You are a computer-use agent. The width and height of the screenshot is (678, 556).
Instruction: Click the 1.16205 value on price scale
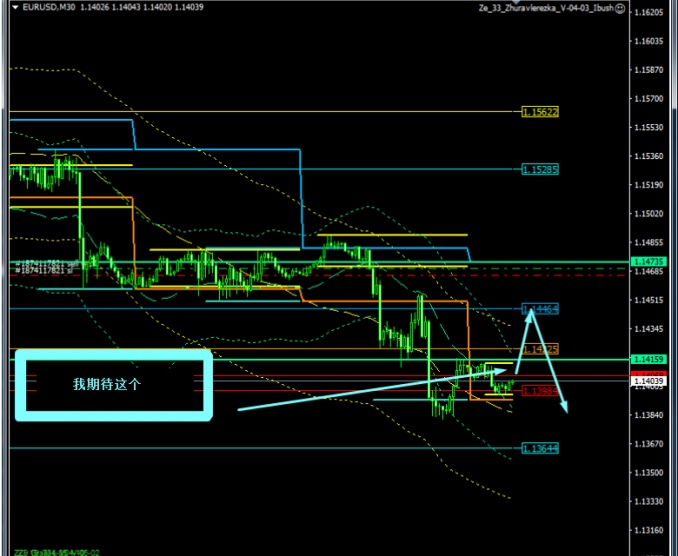click(650, 13)
